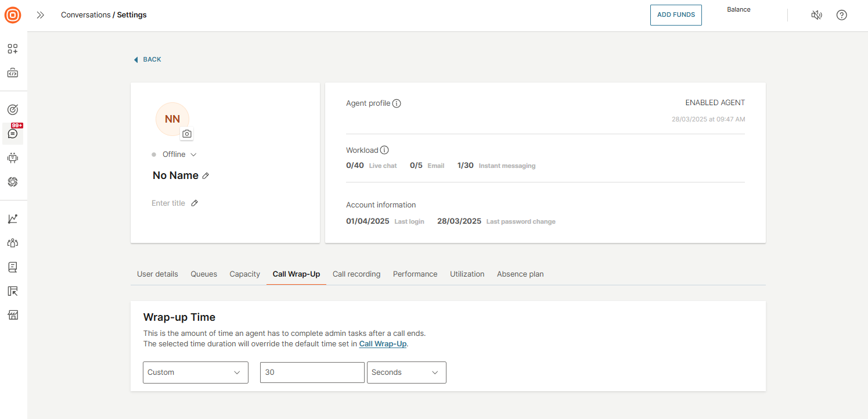Switch to the User details tab

tap(157, 274)
